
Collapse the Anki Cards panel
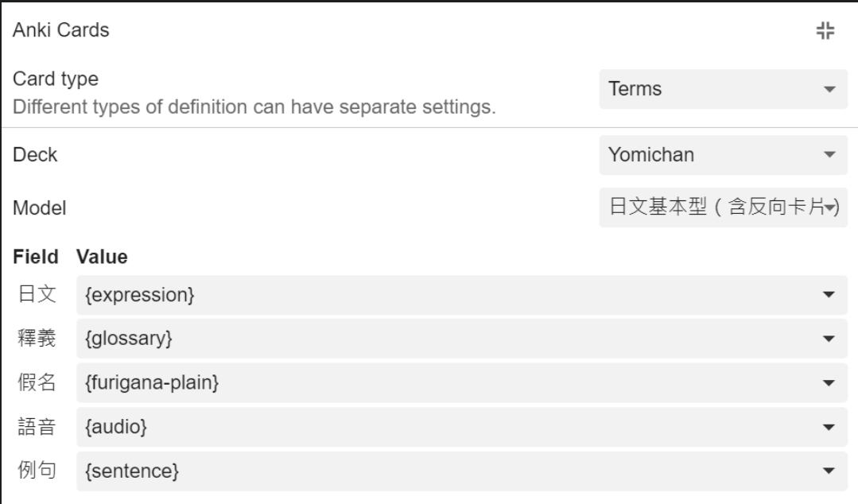(825, 31)
